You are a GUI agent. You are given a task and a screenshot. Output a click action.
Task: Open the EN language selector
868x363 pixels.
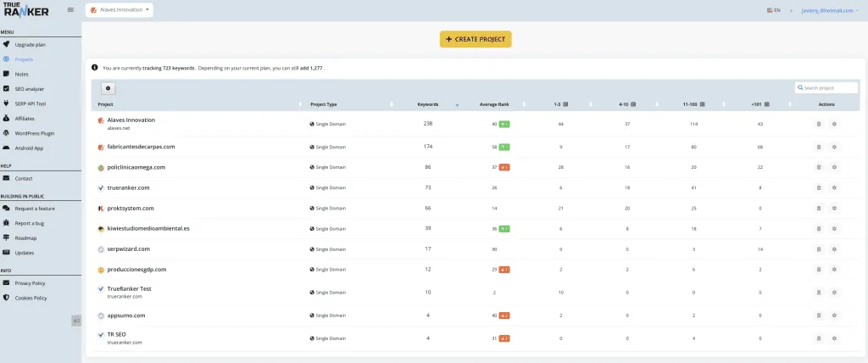[x=774, y=10]
